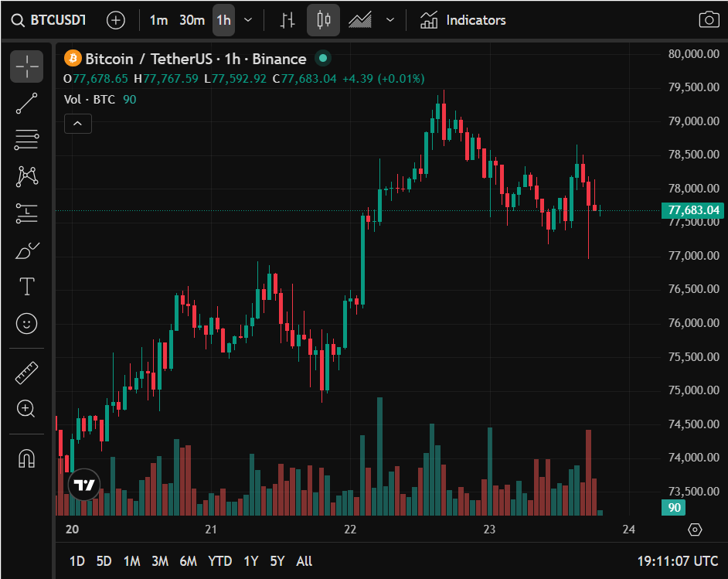This screenshot has height=579, width=728.
Task: Open the chart style dropdown arrow
Action: pyautogui.click(x=390, y=20)
